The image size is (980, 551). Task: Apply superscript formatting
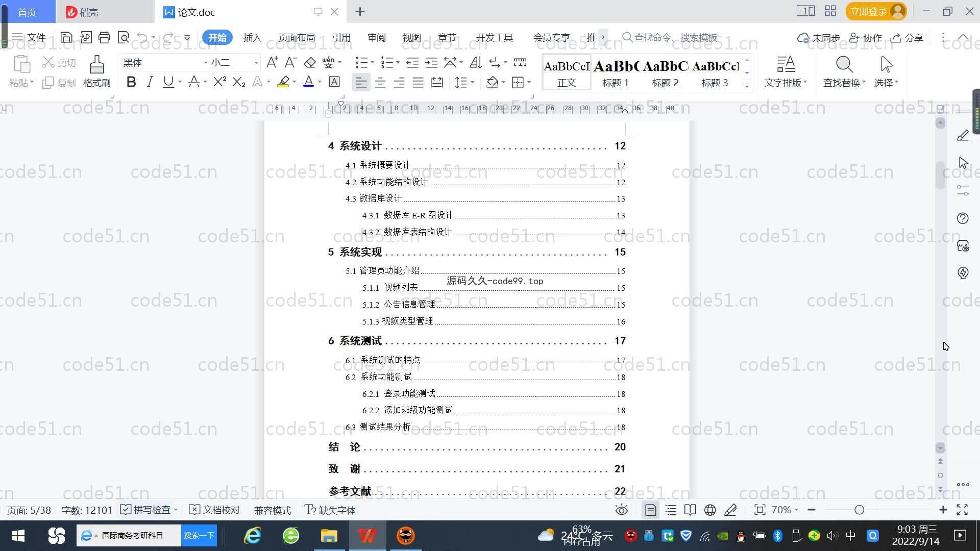click(x=219, y=82)
